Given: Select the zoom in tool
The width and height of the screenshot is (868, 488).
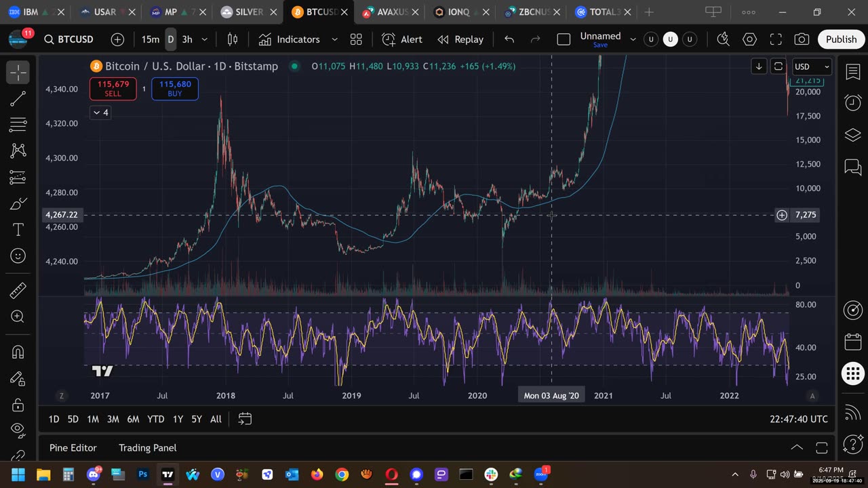Looking at the screenshot, I should pos(18,317).
